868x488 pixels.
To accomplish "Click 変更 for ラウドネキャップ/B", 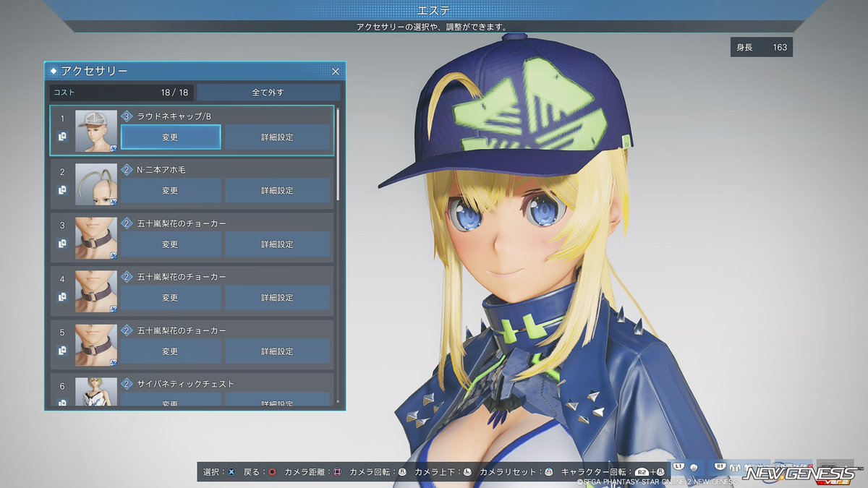I will [170, 137].
